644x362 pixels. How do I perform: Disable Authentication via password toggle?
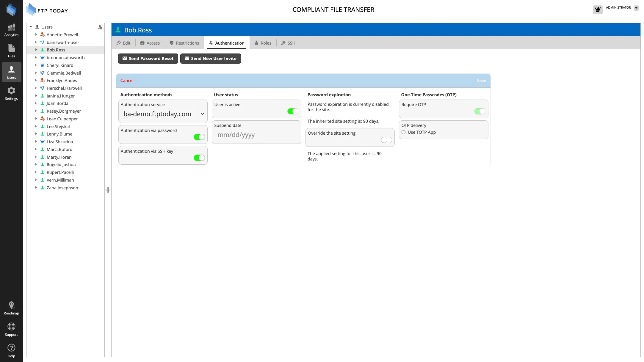(x=199, y=137)
